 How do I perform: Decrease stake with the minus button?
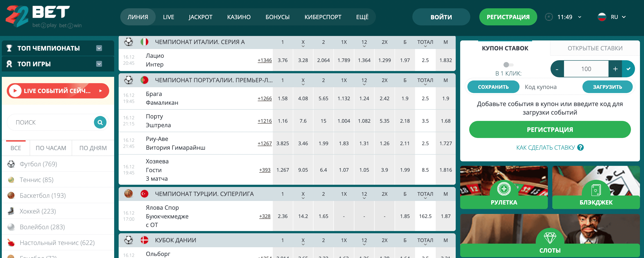tap(557, 69)
